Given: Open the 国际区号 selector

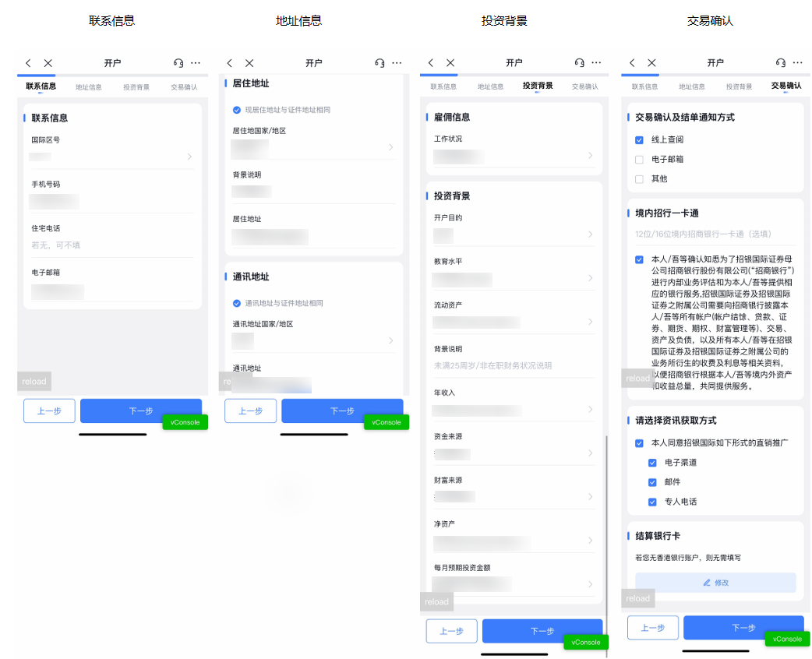Looking at the screenshot, I should pos(111,157).
